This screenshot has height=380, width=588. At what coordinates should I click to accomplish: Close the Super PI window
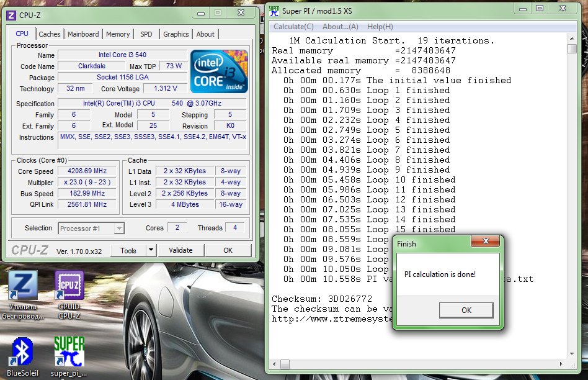(x=563, y=8)
